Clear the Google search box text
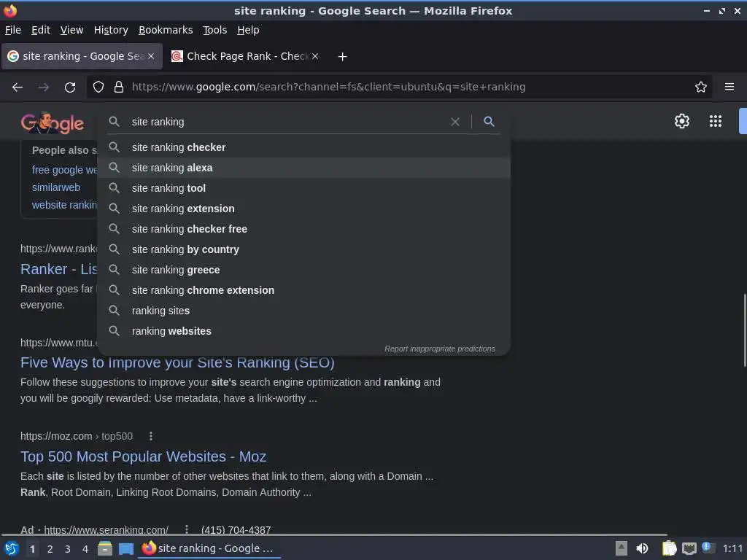The image size is (747, 560). point(455,122)
